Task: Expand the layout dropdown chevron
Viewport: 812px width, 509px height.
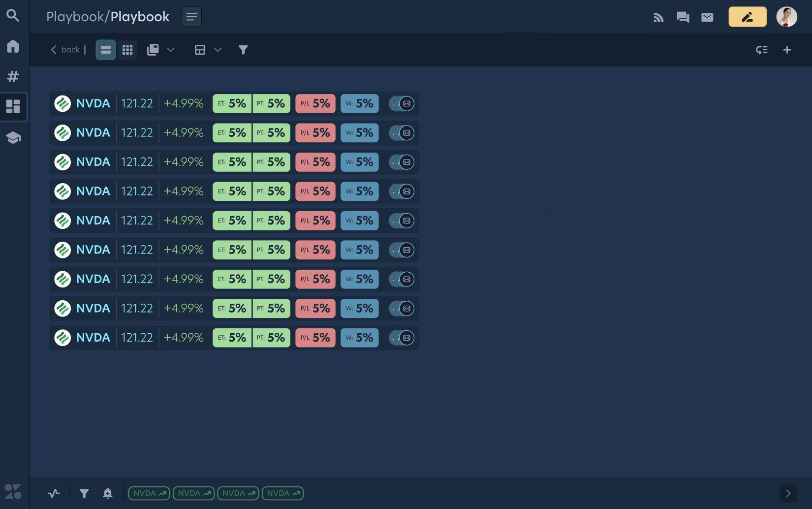Action: [x=218, y=50]
